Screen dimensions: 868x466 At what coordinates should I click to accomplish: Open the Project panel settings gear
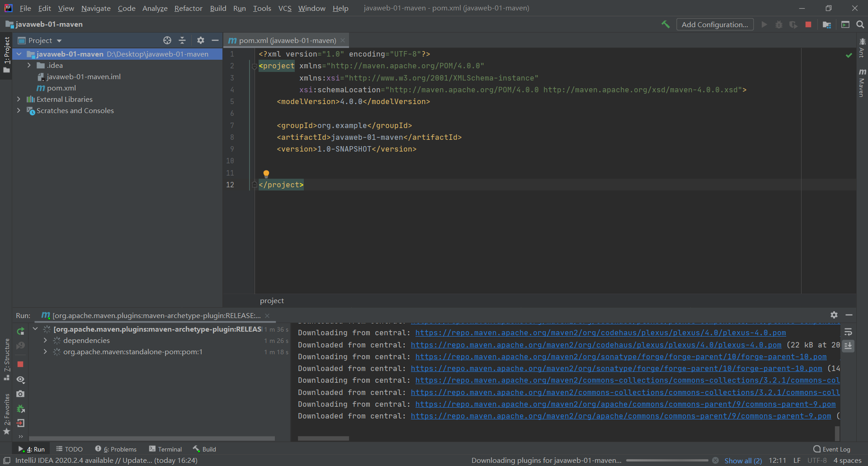tap(201, 40)
